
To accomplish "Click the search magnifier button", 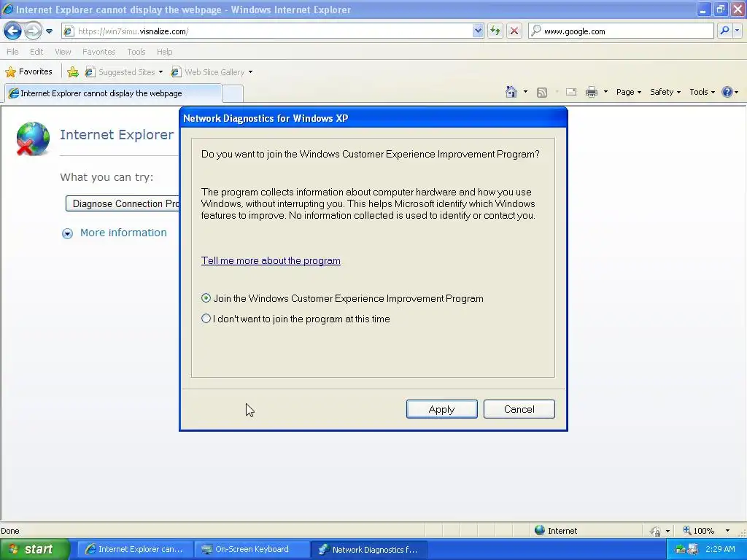I will (724, 31).
